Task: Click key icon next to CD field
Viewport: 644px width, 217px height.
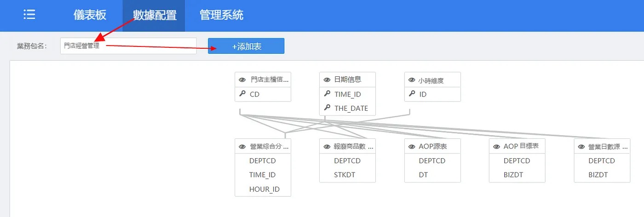Action: coord(242,94)
